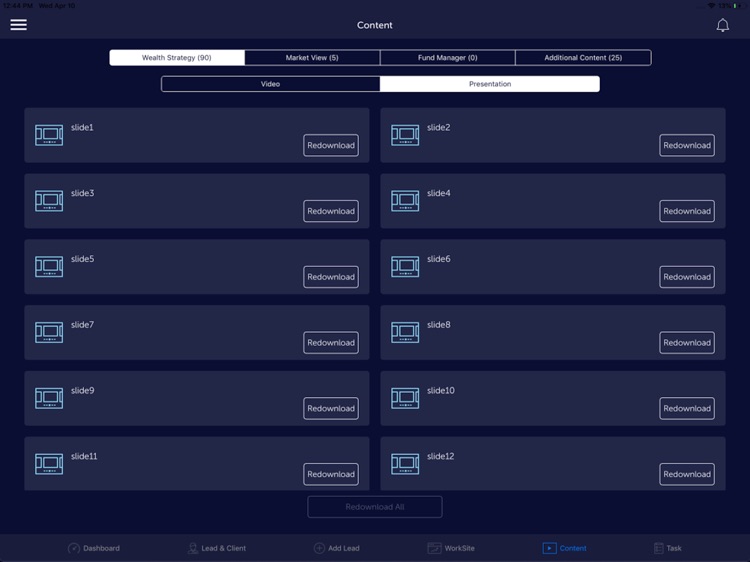Viewport: 750px width, 562px height.
Task: Redownload slide1
Action: coord(331,145)
